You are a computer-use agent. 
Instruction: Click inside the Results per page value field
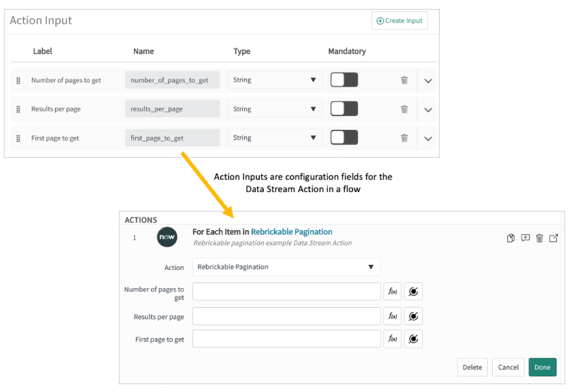pyautogui.click(x=286, y=316)
